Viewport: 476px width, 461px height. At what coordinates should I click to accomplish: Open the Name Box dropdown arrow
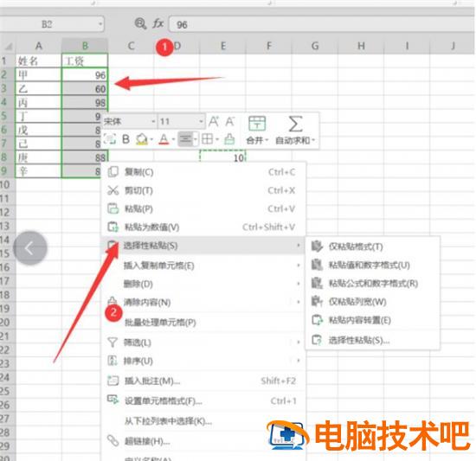(x=100, y=24)
